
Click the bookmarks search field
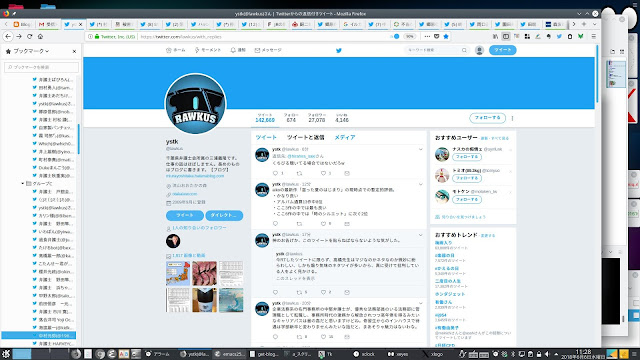[x=41, y=67]
